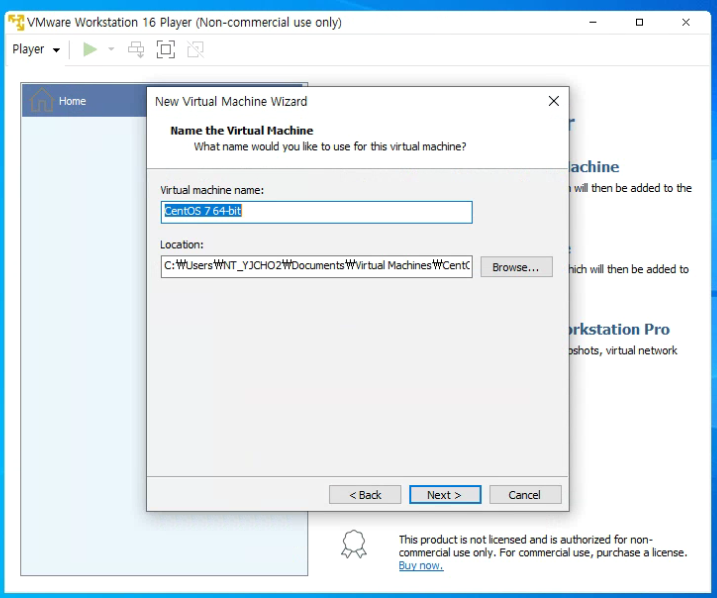Viewport: 717px width, 598px height.
Task: Click the 'Virtual machine name:' label
Action: [212, 190]
